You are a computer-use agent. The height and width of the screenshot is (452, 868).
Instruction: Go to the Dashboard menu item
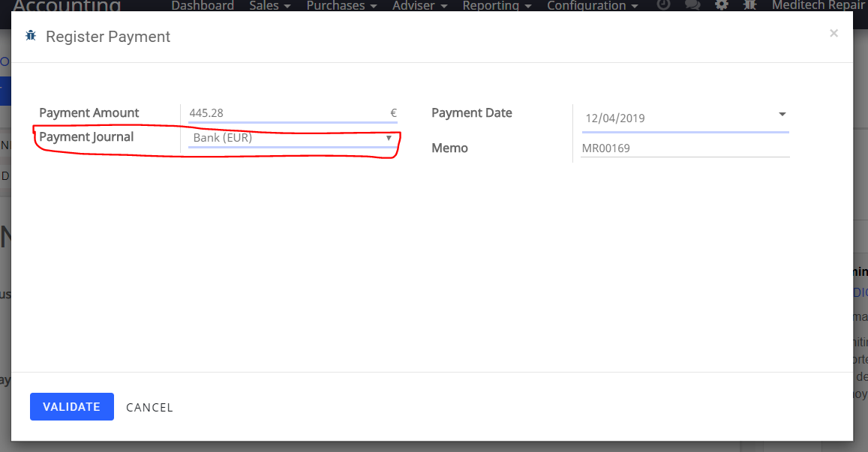[x=203, y=5]
